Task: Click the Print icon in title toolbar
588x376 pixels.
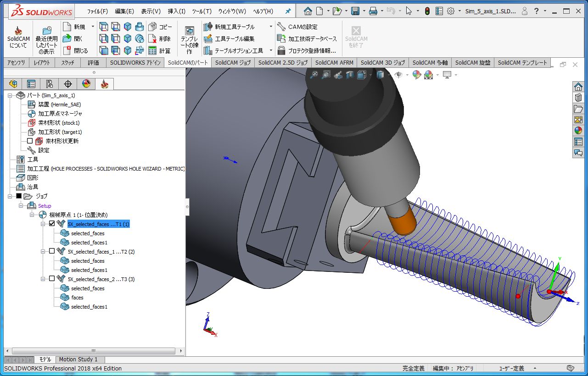Action: tap(374, 11)
